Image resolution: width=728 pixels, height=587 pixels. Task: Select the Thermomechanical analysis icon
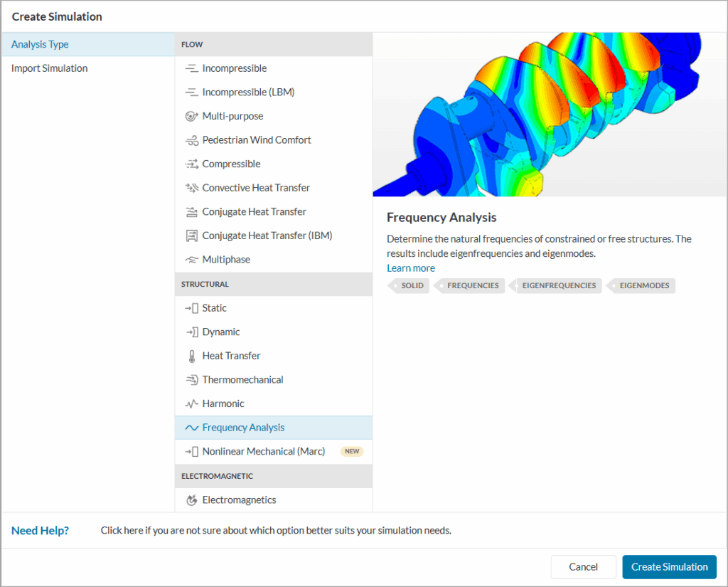pyautogui.click(x=192, y=379)
